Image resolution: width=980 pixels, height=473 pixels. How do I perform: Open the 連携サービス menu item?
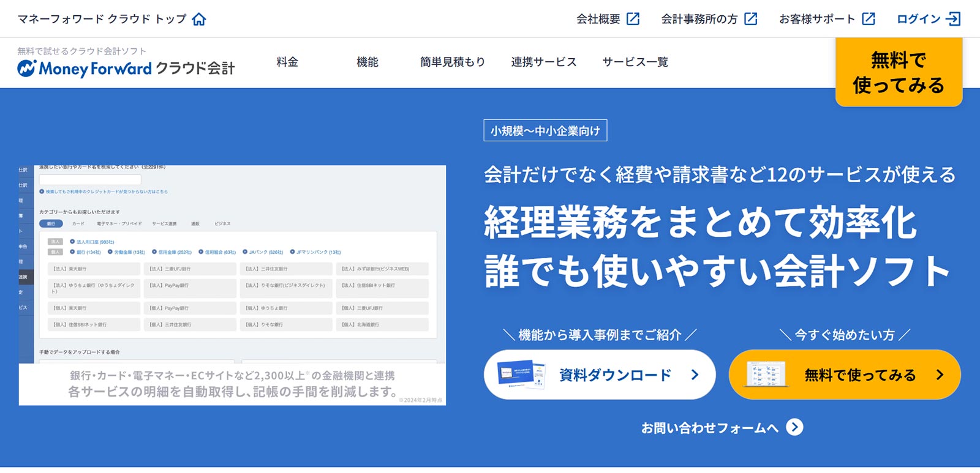click(544, 62)
